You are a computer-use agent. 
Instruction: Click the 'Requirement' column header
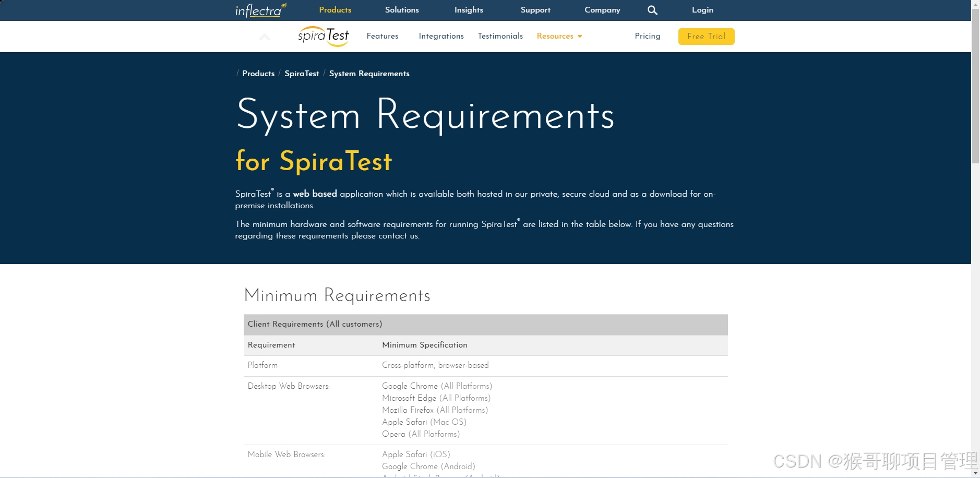(x=271, y=345)
